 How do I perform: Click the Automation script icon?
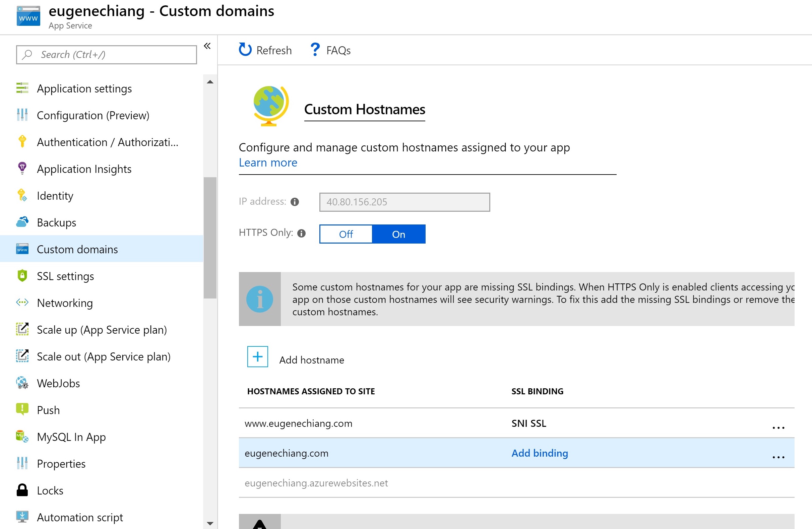[22, 517]
